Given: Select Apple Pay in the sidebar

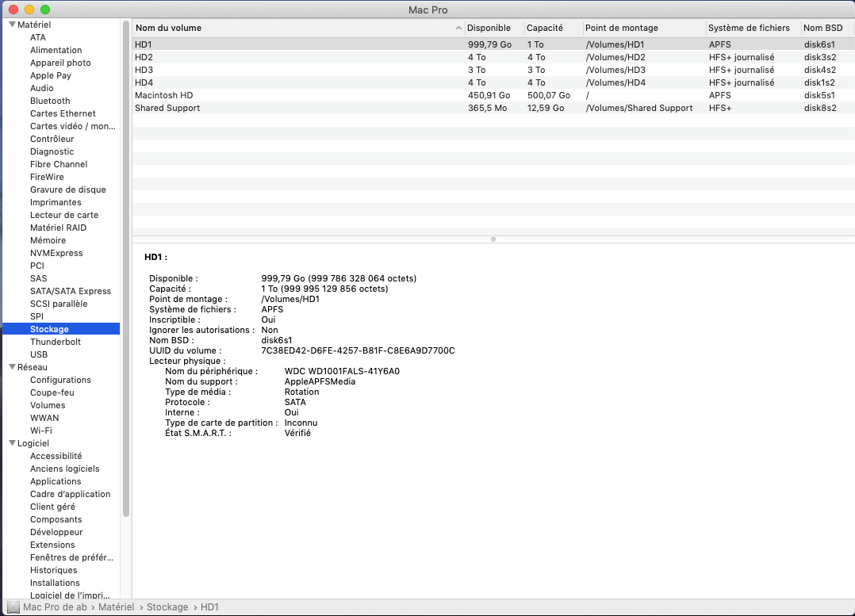Looking at the screenshot, I should tap(51, 75).
